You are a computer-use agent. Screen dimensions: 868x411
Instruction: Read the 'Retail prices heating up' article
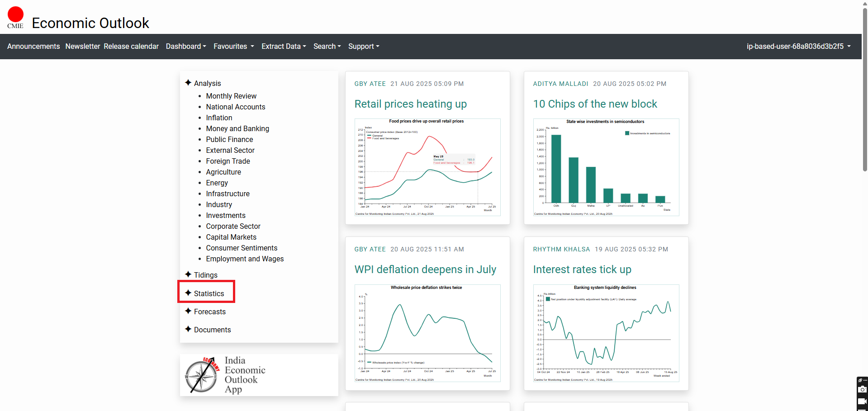410,104
